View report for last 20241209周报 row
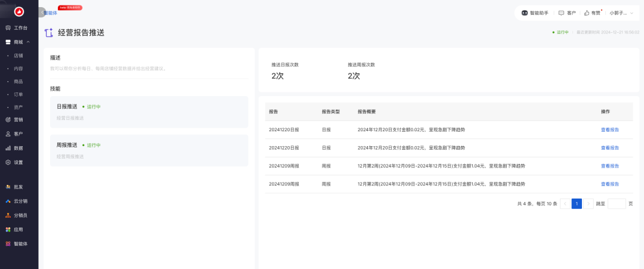The width and height of the screenshot is (644, 269). pos(609,184)
